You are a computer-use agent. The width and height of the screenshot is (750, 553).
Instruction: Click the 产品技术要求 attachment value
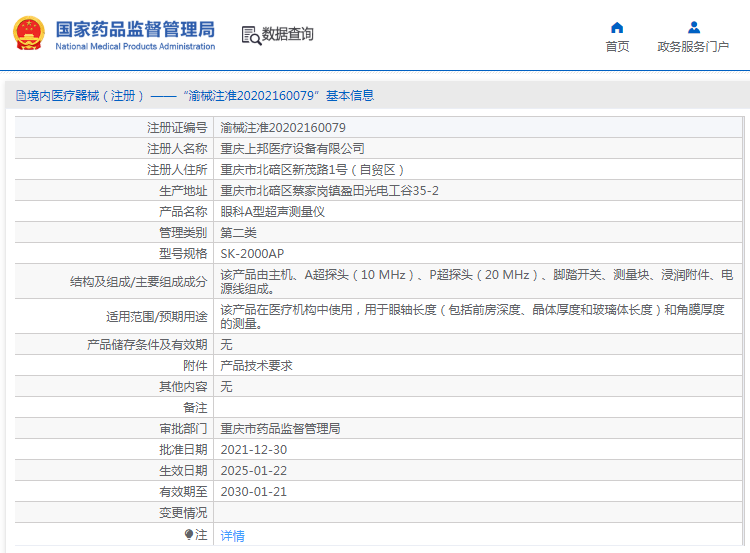(x=256, y=366)
